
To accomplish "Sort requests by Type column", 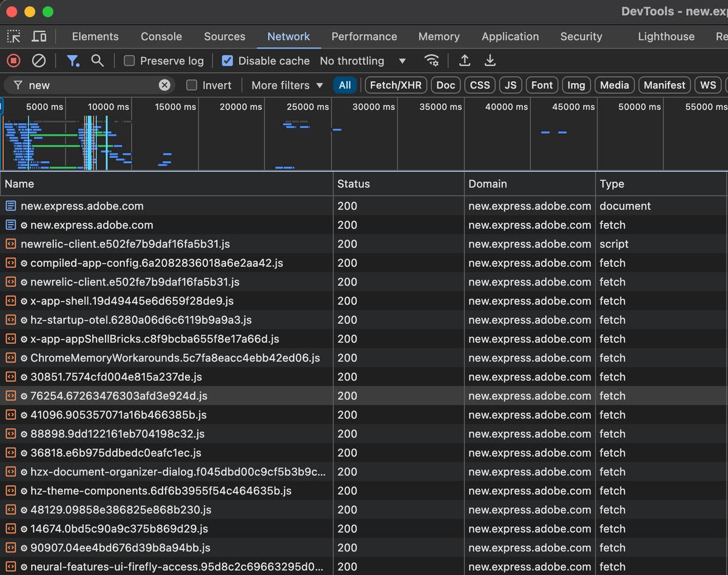I will tap(661, 184).
